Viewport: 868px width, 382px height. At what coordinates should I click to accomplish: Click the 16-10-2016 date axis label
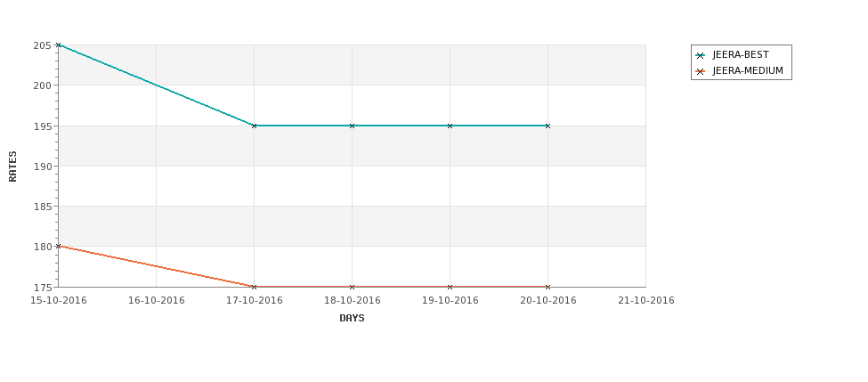(x=156, y=301)
